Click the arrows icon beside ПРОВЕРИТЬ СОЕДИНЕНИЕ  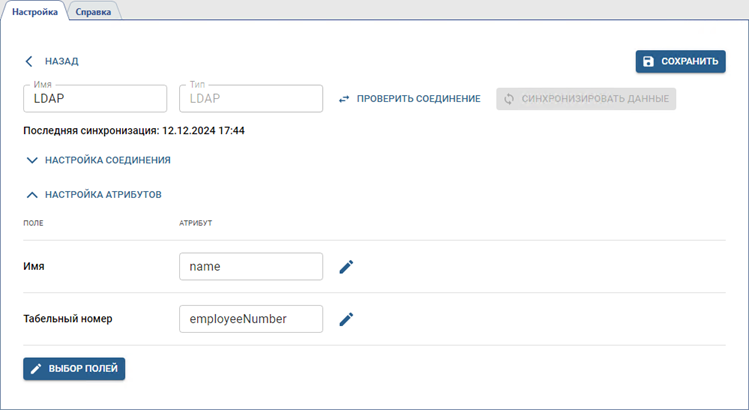344,99
